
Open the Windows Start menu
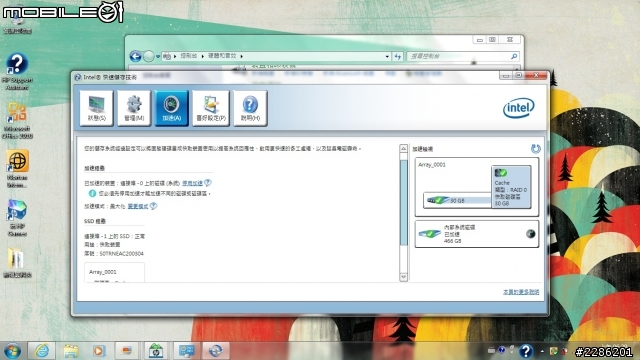pyautogui.click(x=12, y=351)
